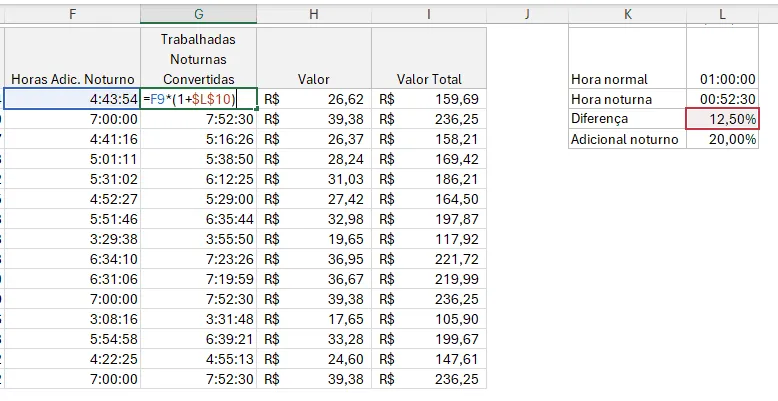The width and height of the screenshot is (778, 401).
Task: Click the Valor header cell
Action: click(x=314, y=58)
